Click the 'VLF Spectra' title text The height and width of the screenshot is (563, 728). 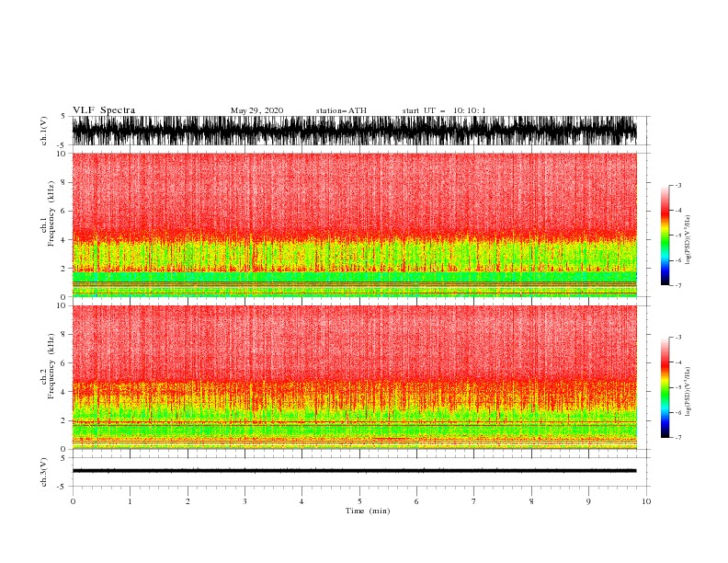104,110
